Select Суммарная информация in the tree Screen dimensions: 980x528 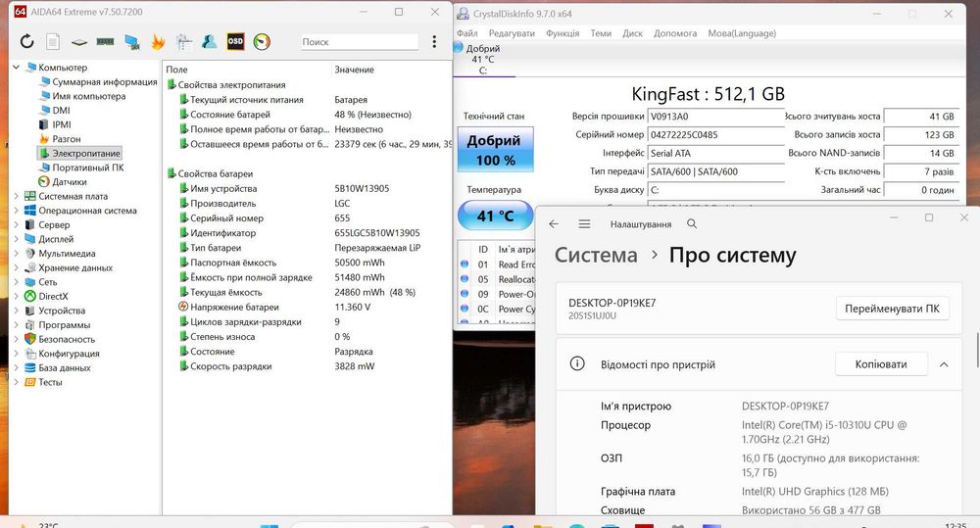[105, 82]
